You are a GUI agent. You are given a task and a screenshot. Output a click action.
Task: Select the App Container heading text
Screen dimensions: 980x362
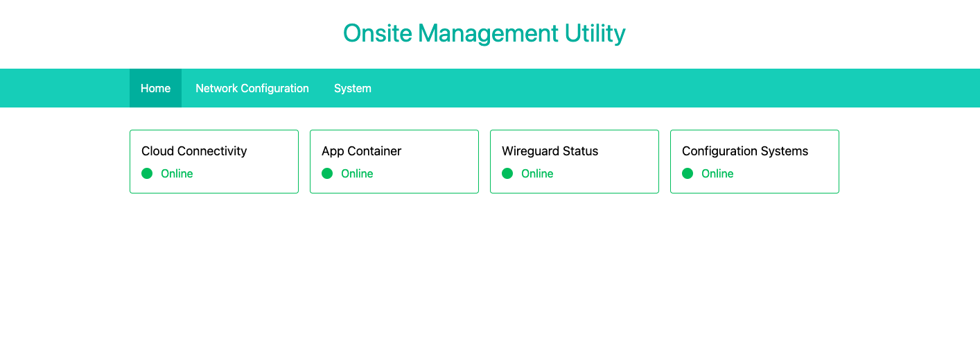click(361, 150)
